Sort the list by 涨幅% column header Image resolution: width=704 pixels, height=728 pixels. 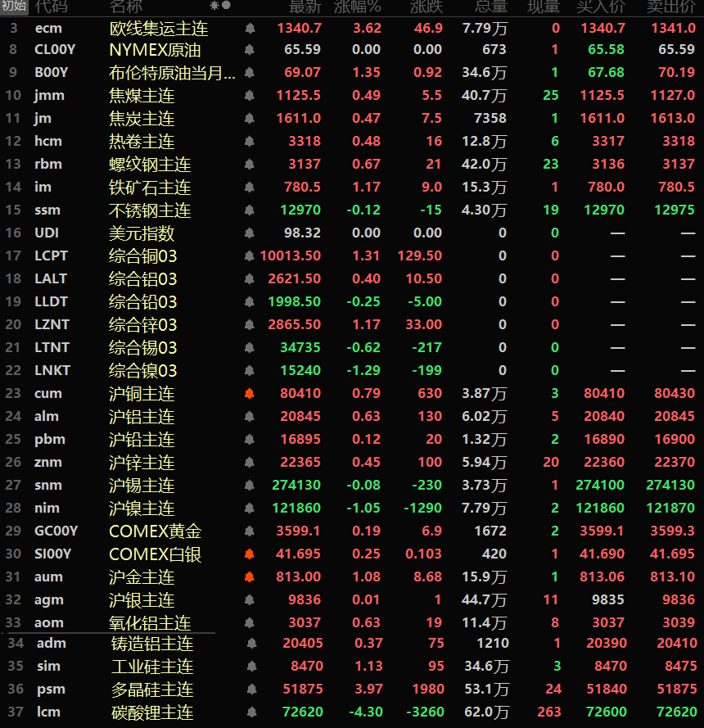pyautogui.click(x=358, y=7)
